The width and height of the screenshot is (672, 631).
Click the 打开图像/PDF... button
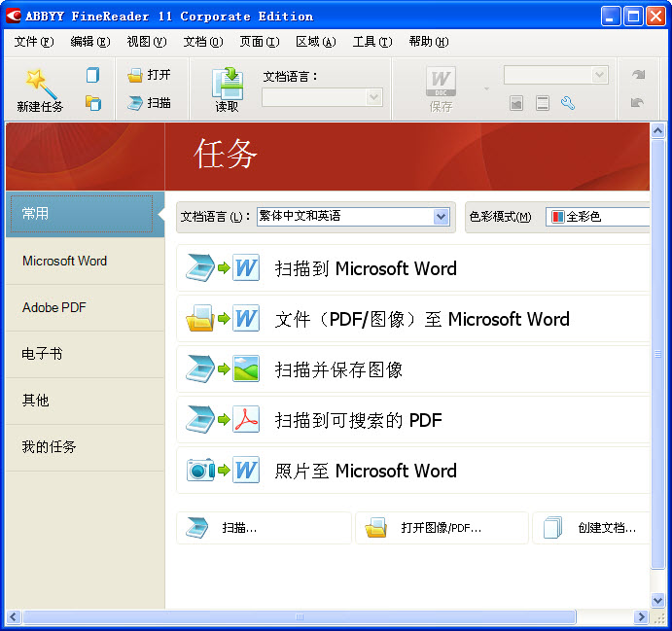pos(442,528)
